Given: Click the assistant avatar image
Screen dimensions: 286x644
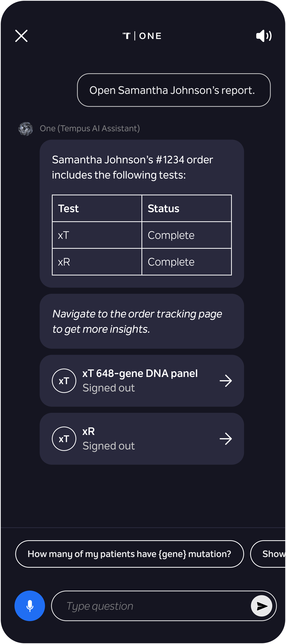Looking at the screenshot, I should pos(26,129).
